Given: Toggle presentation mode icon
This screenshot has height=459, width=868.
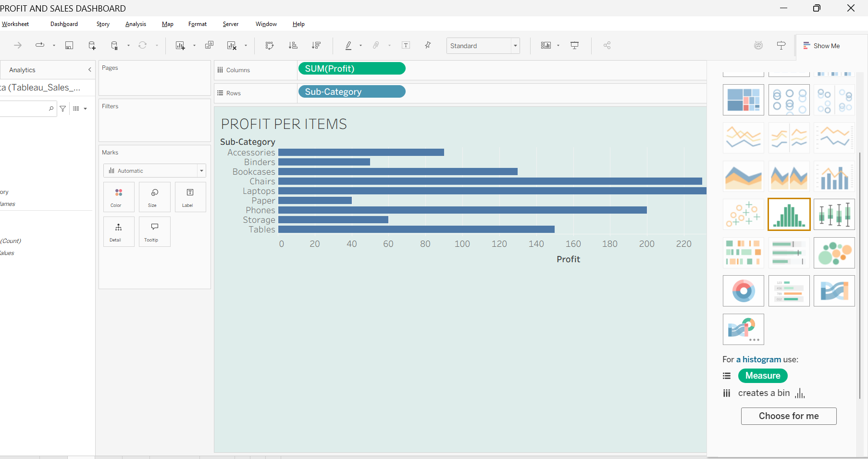Looking at the screenshot, I should (x=574, y=45).
